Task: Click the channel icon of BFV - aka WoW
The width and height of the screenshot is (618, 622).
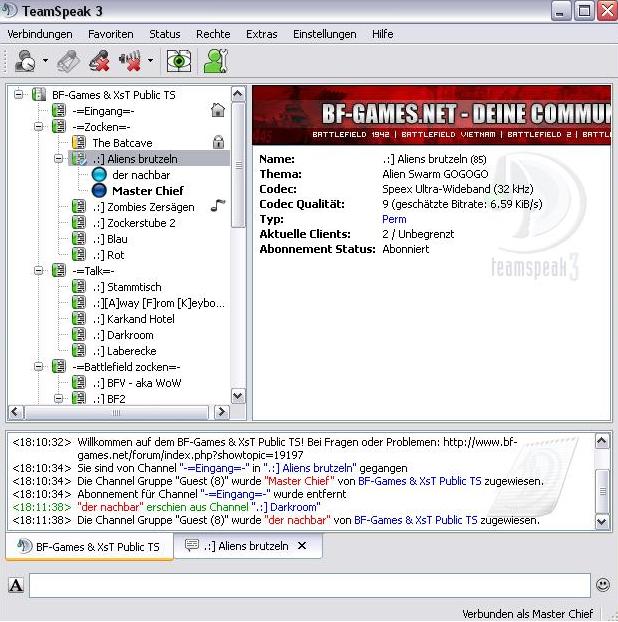Action: 79,382
